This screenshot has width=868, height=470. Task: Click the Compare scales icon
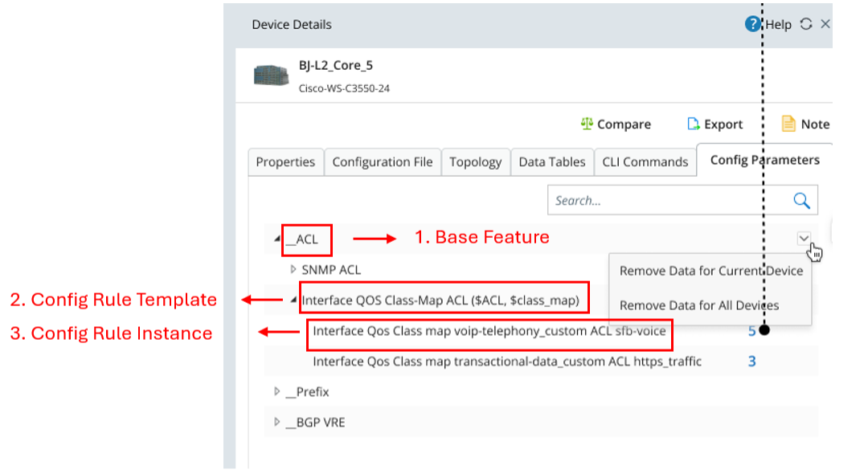(587, 124)
